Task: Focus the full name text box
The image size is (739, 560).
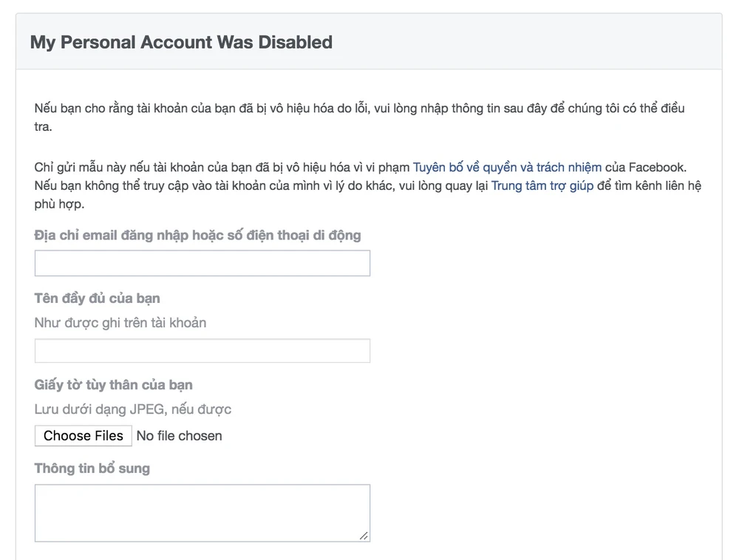Action: pyautogui.click(x=202, y=351)
